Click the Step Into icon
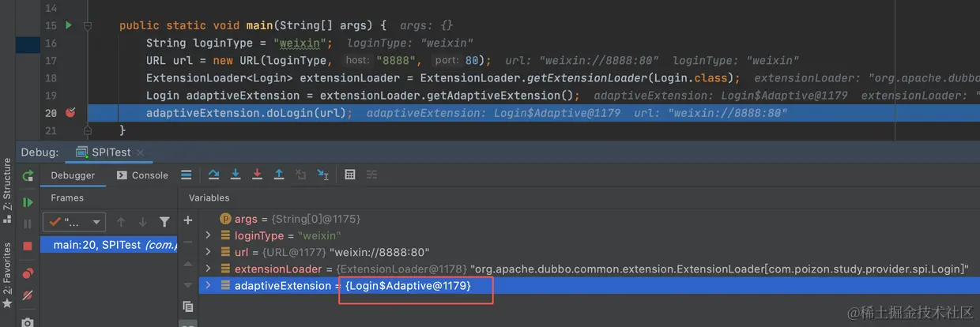Image resolution: width=980 pixels, height=327 pixels. coord(236,175)
